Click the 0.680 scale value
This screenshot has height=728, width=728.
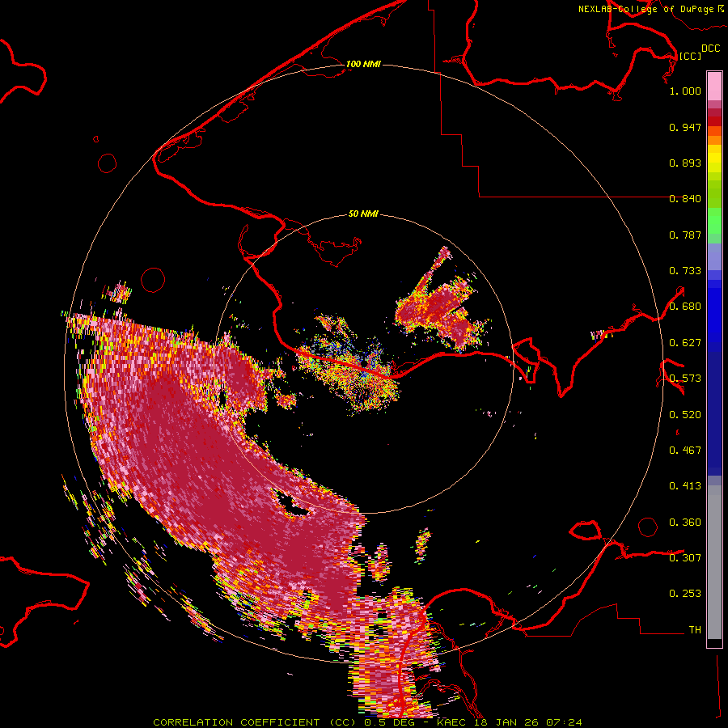click(x=685, y=307)
